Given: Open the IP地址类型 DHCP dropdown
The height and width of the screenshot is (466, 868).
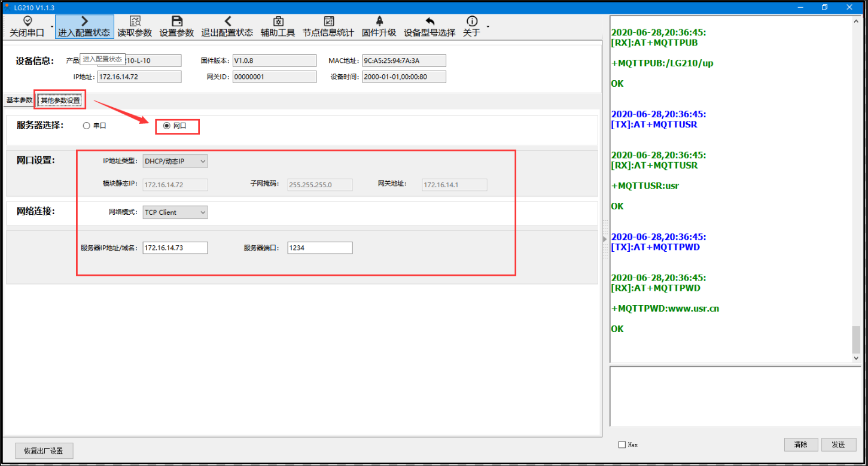Looking at the screenshot, I should (x=175, y=162).
